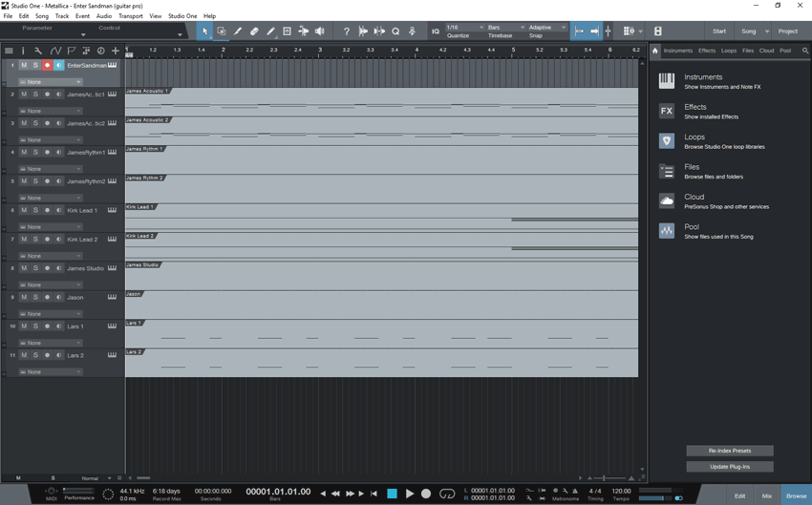
Task: Click the browser home icon
Action: click(655, 51)
